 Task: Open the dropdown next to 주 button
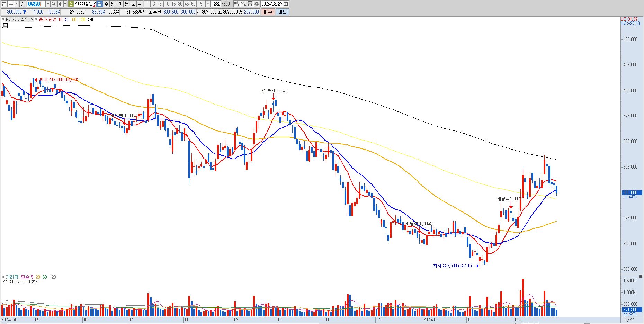(16, 4)
